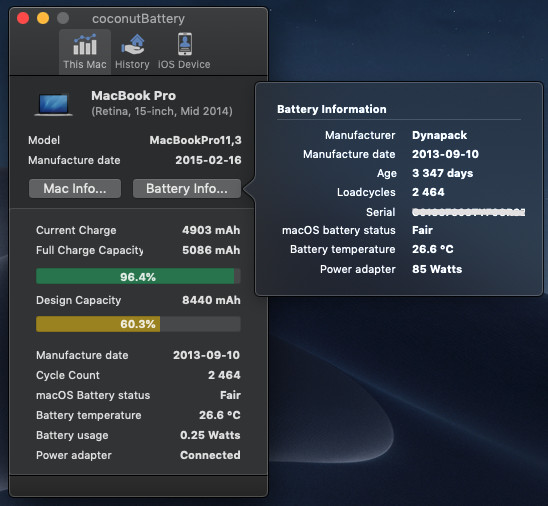Click the Age label in popover

click(x=387, y=174)
